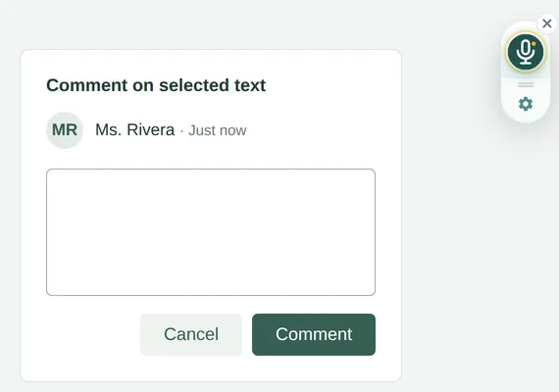Screen dimensions: 559x392
Task: Click the 'Just now' timestamp
Action: [x=217, y=130]
